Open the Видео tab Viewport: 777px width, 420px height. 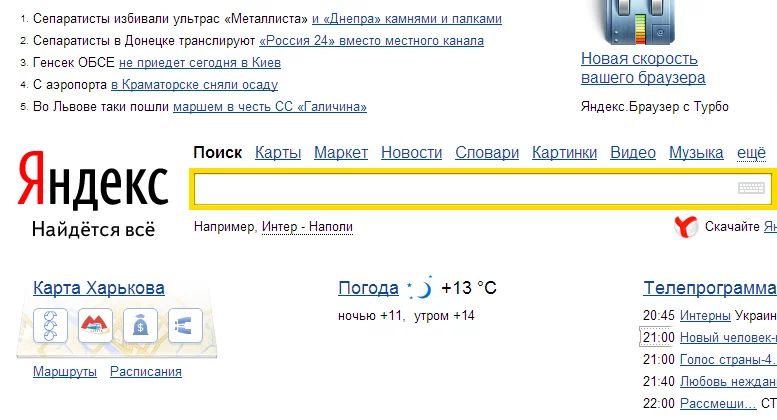point(633,153)
